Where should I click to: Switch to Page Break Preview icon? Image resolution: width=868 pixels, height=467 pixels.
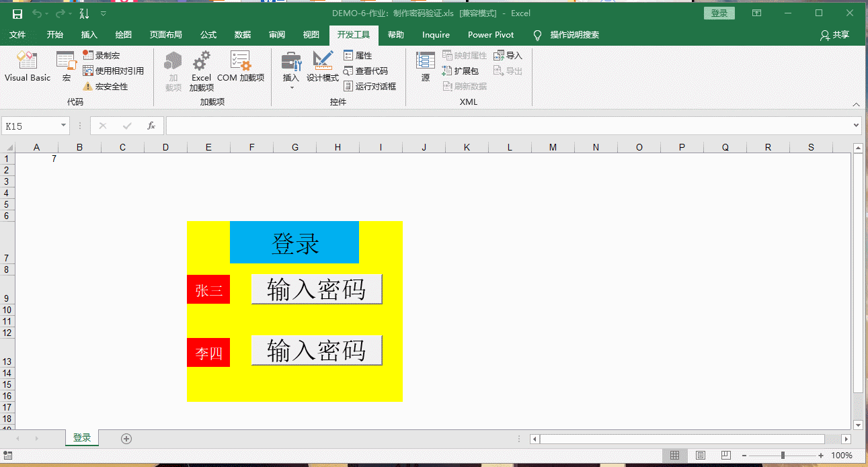click(726, 456)
